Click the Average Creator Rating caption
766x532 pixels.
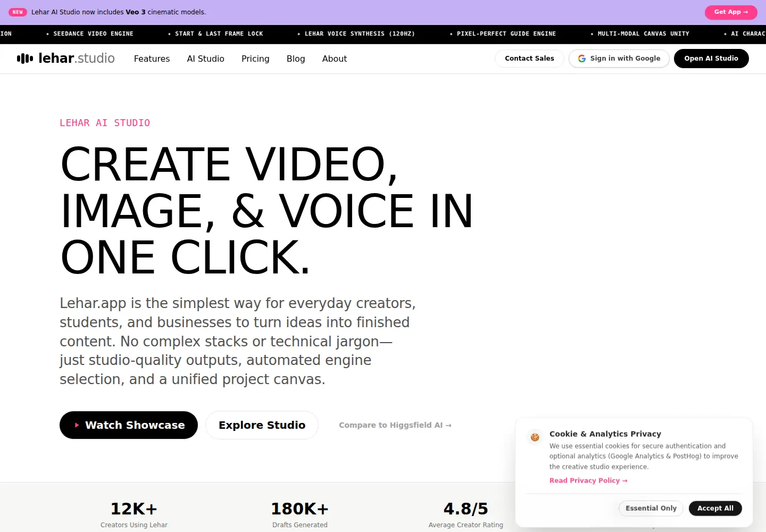(x=466, y=525)
